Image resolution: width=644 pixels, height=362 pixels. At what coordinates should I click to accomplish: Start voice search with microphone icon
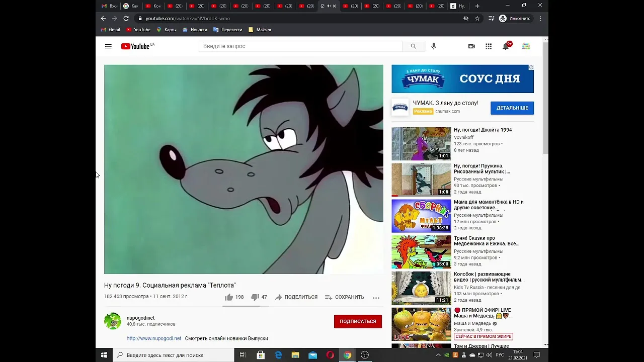pyautogui.click(x=434, y=46)
